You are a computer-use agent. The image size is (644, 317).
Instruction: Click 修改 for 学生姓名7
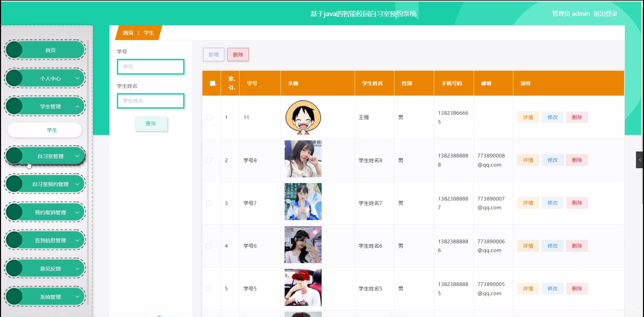(x=552, y=203)
